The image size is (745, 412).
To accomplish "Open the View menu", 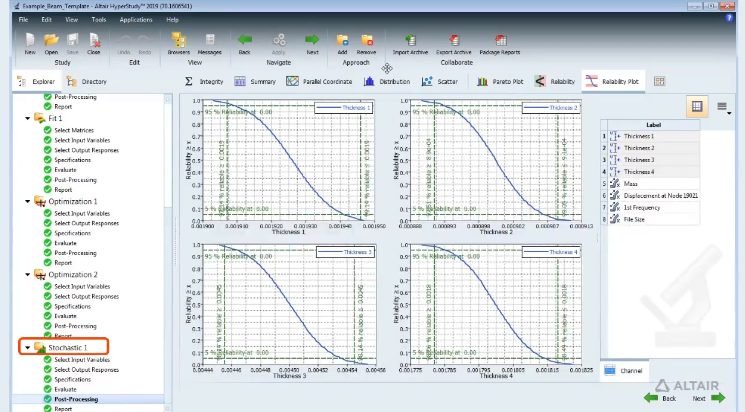I will [x=71, y=19].
